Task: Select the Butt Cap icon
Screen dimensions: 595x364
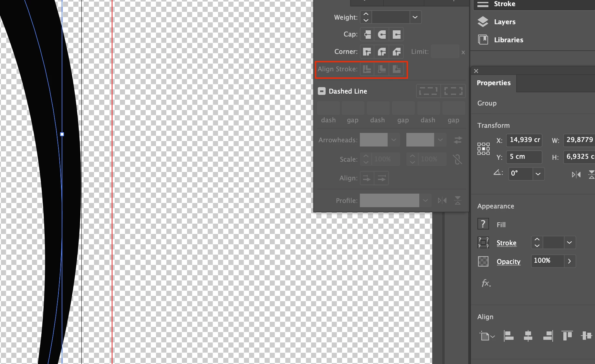Action: coord(367,35)
